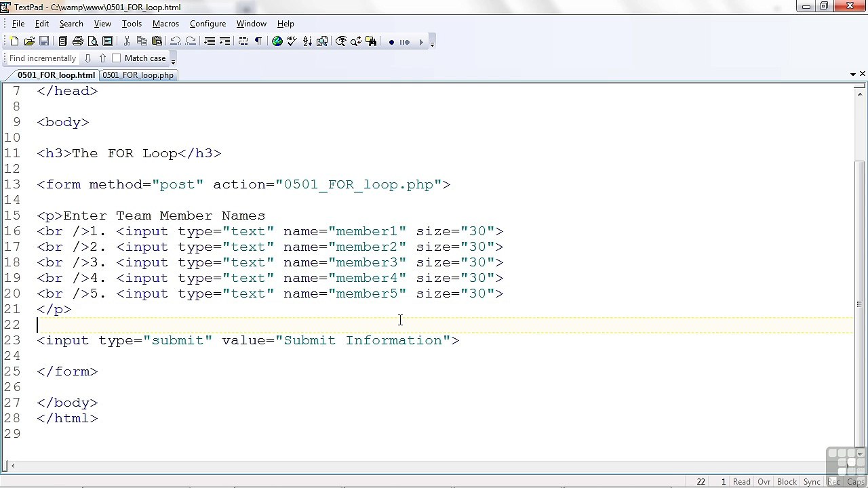This screenshot has width=868, height=488.
Task: Click the Find incrementally input field
Action: 43,58
